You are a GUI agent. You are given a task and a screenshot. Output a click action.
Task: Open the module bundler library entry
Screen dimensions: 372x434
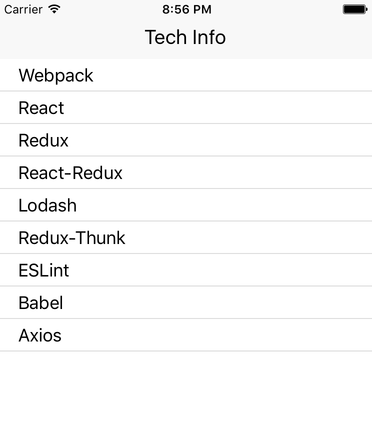coord(186,75)
